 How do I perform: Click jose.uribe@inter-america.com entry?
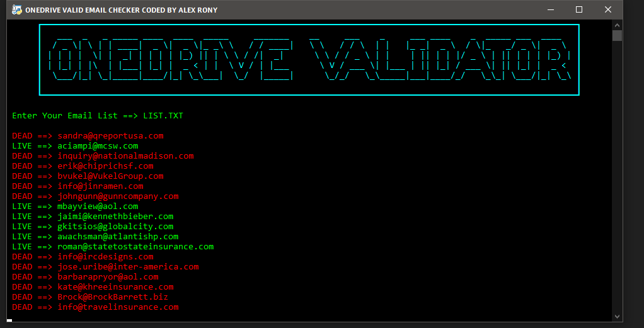click(106, 266)
